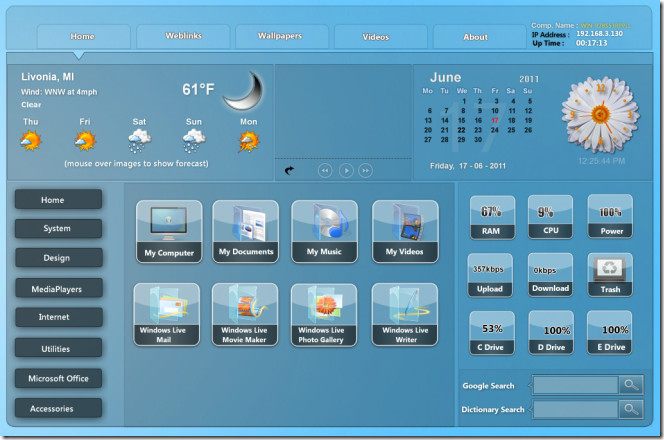The height and width of the screenshot is (440, 664).
Task: Launch Windows Live Mail
Action: click(169, 314)
